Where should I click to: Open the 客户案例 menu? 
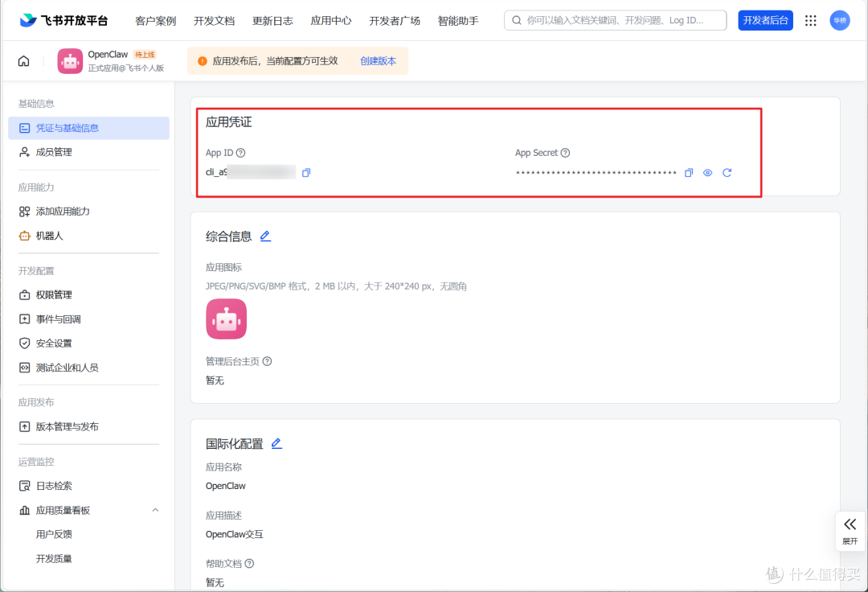pos(156,20)
